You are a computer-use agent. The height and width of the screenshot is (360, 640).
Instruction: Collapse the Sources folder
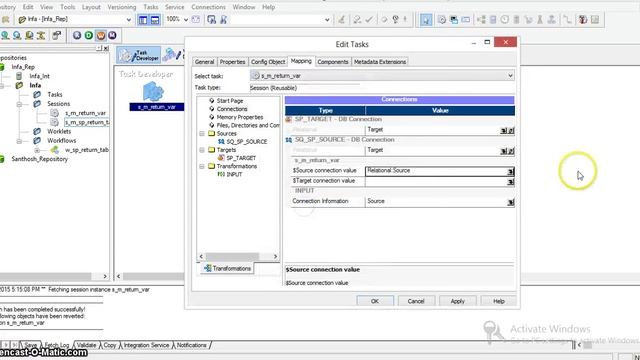click(x=202, y=133)
